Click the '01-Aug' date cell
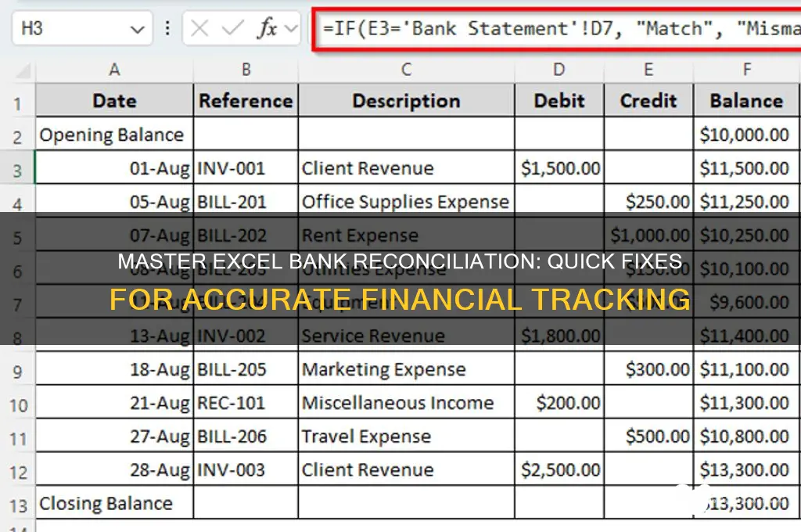Viewport: 801px width, 532px height. click(114, 167)
